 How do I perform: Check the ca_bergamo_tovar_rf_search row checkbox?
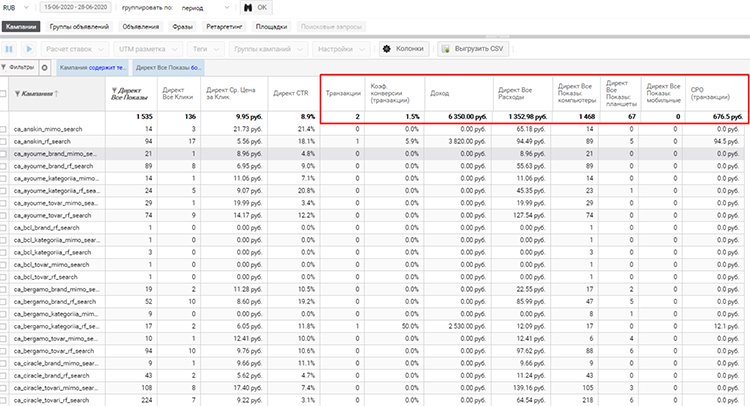coord(3,351)
